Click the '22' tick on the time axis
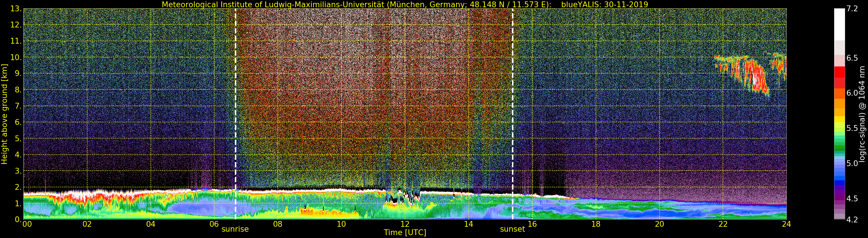The image size is (868, 238). pos(723,224)
